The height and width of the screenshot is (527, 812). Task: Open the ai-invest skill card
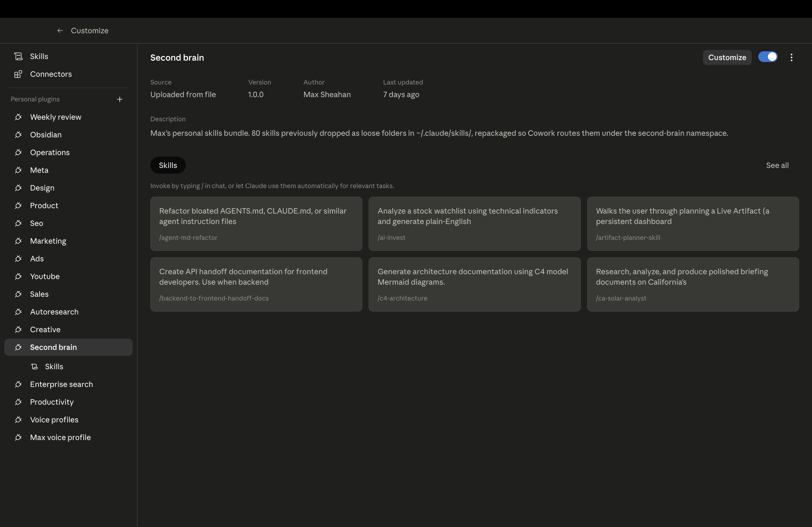[474, 224]
